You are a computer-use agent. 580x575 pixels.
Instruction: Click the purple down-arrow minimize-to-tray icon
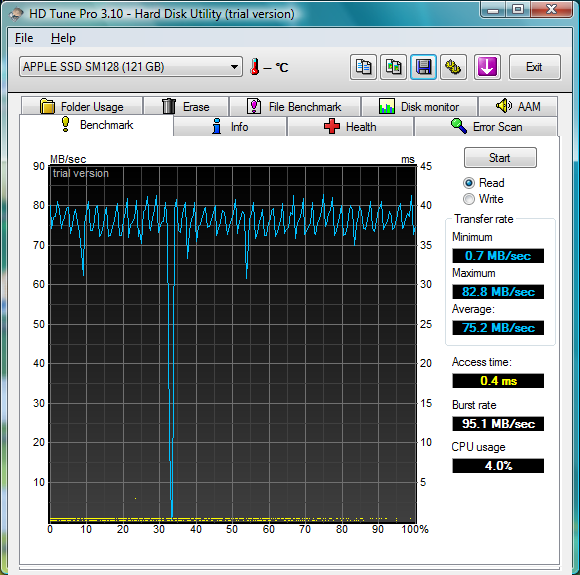[x=487, y=67]
